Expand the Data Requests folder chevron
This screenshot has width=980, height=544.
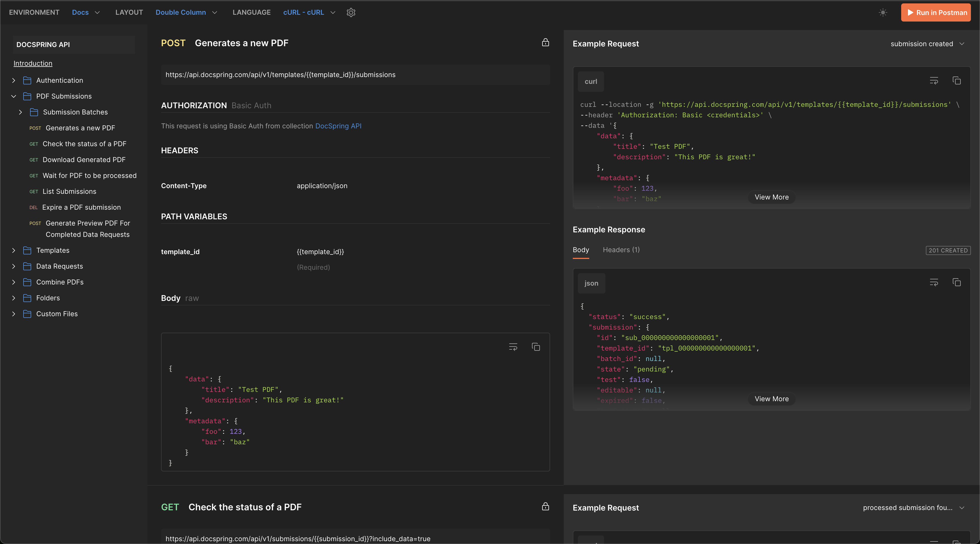click(x=14, y=267)
